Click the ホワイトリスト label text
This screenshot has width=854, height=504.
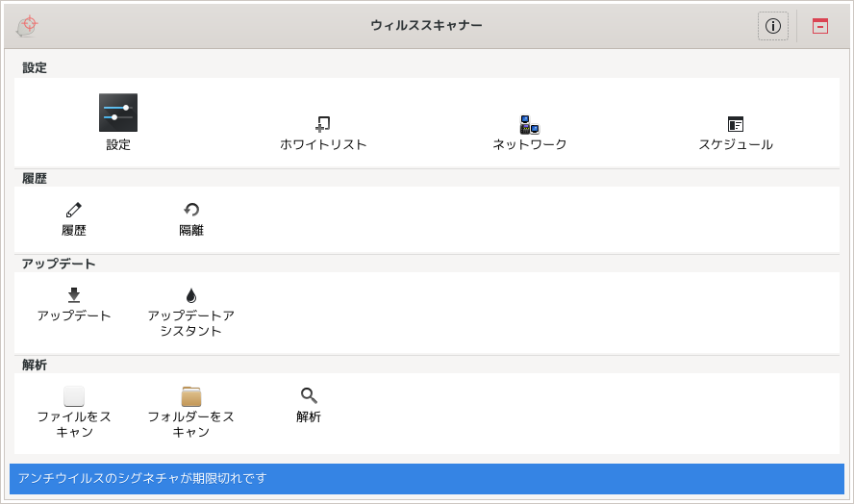tap(323, 144)
